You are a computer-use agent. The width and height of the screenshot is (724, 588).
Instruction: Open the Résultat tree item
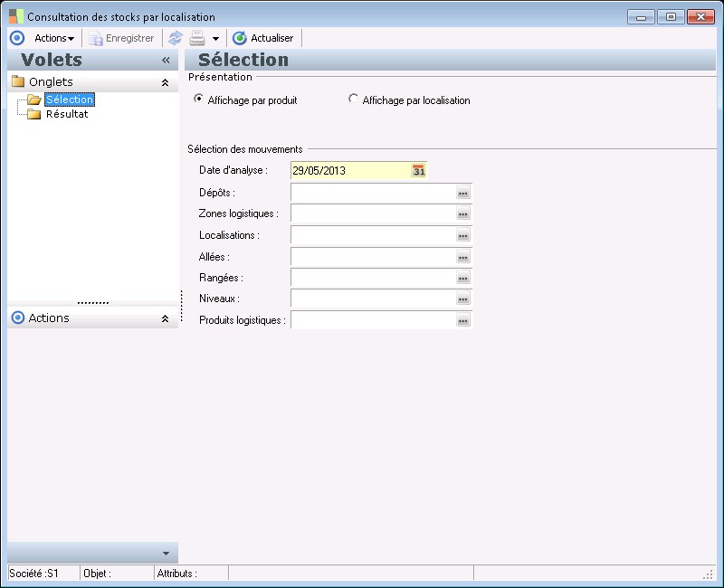[67, 114]
